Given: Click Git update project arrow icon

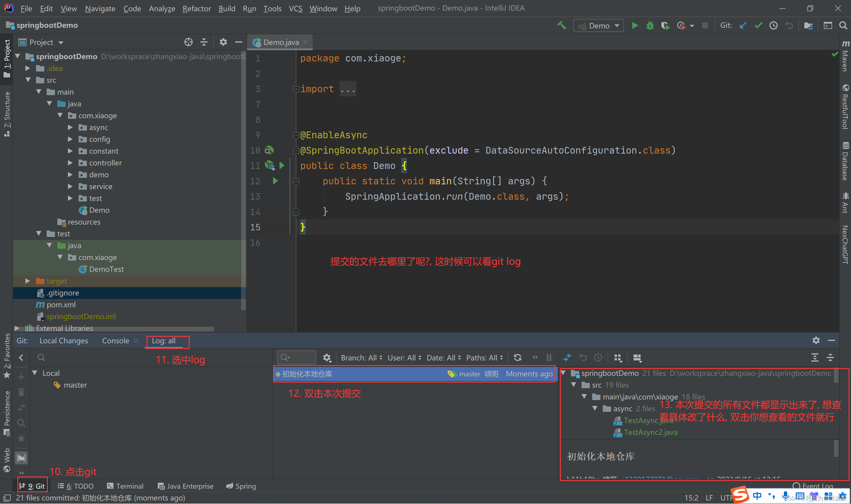Looking at the screenshot, I should pyautogui.click(x=743, y=25).
